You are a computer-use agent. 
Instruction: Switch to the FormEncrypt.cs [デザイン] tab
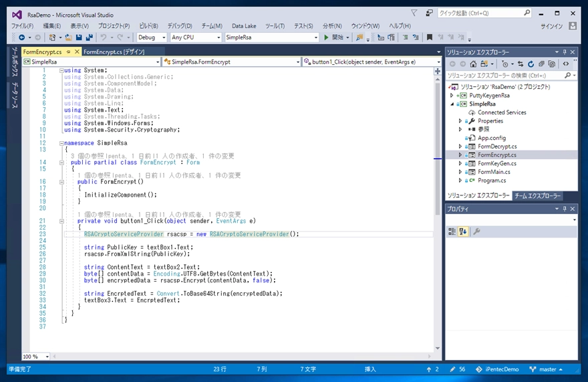pyautogui.click(x=114, y=52)
